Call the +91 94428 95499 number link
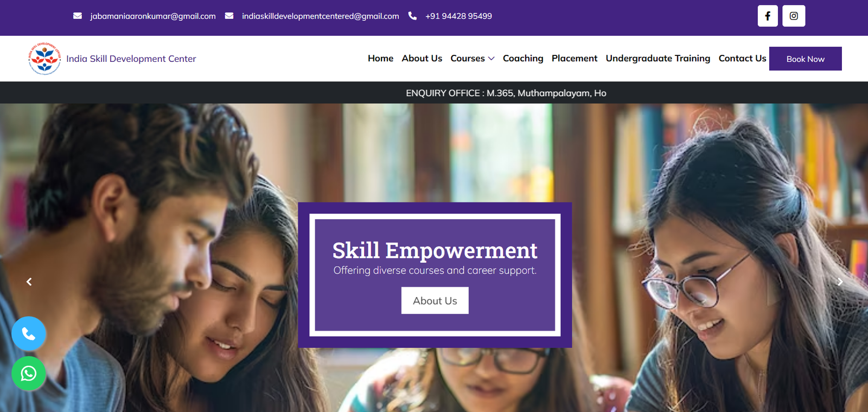868x412 pixels. coord(458,16)
